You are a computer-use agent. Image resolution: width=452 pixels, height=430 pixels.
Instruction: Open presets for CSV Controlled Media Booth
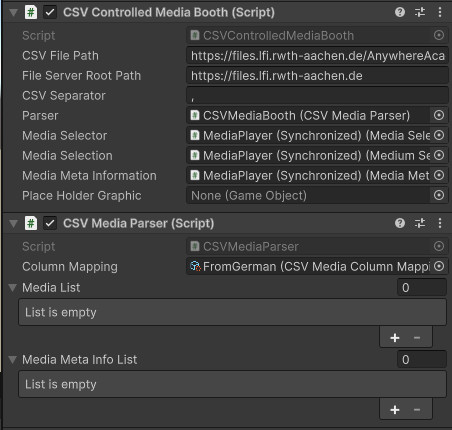point(420,12)
